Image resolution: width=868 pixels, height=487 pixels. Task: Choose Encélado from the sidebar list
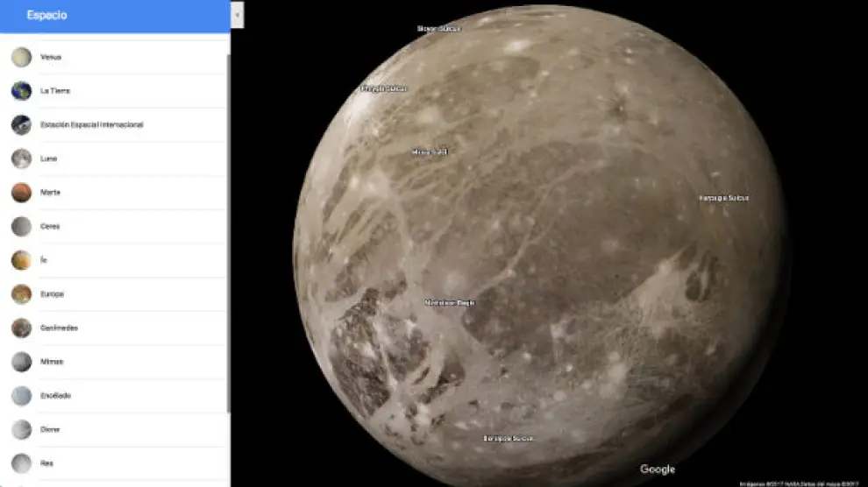pos(54,396)
